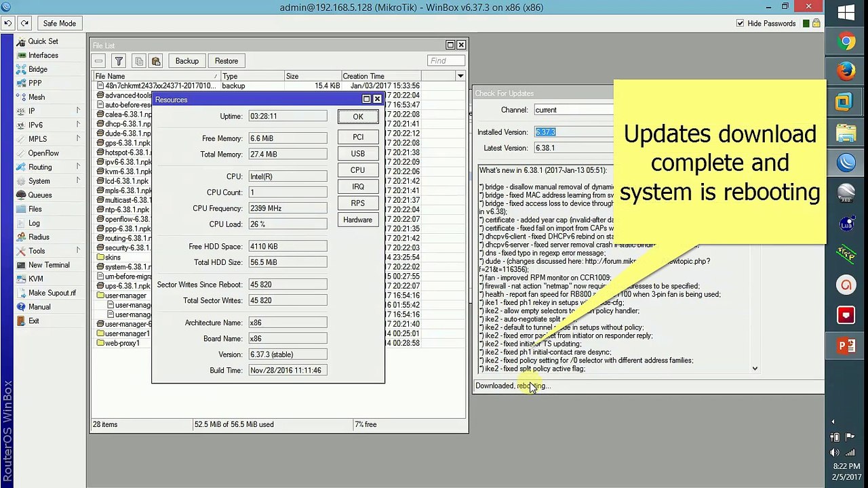Open PowerPoint from the taskbar

coord(846,346)
